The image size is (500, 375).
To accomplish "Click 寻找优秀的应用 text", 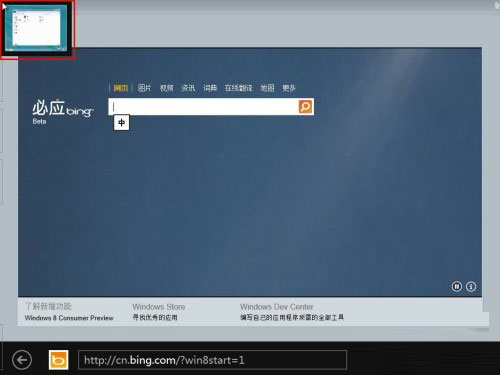I will click(x=155, y=318).
